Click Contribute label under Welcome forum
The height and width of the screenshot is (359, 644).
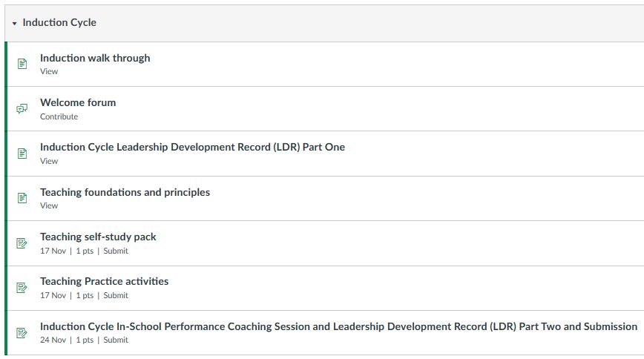[59, 116]
